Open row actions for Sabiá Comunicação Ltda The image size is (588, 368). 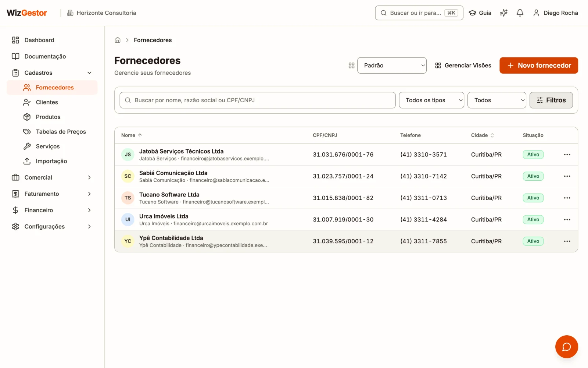(567, 176)
